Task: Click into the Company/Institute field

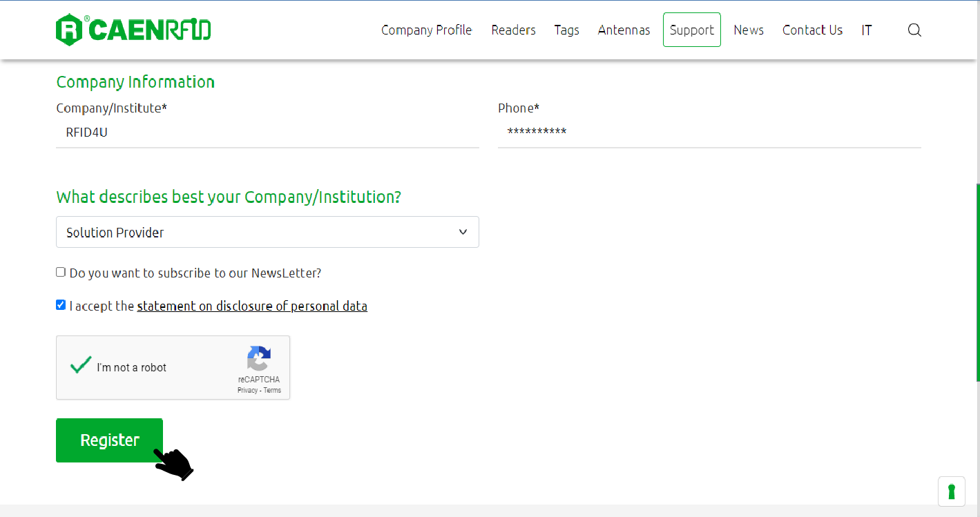Action: point(267,133)
